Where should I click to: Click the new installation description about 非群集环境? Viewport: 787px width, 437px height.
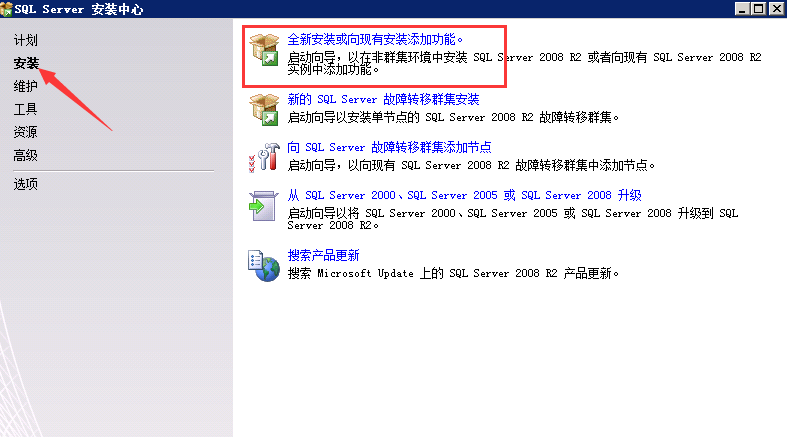coord(524,63)
